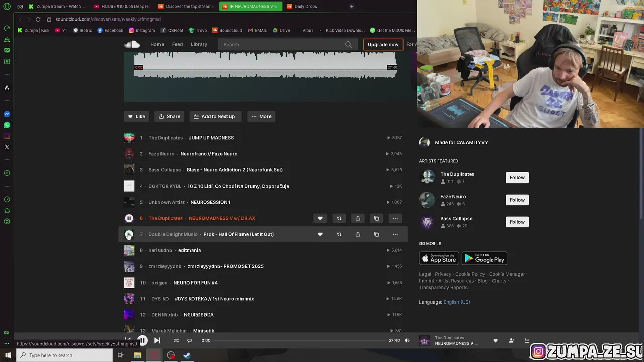Repost track NEUROMADNESS V w/ DR.AX
Image resolution: width=644 pixels, height=362 pixels.
click(x=339, y=218)
